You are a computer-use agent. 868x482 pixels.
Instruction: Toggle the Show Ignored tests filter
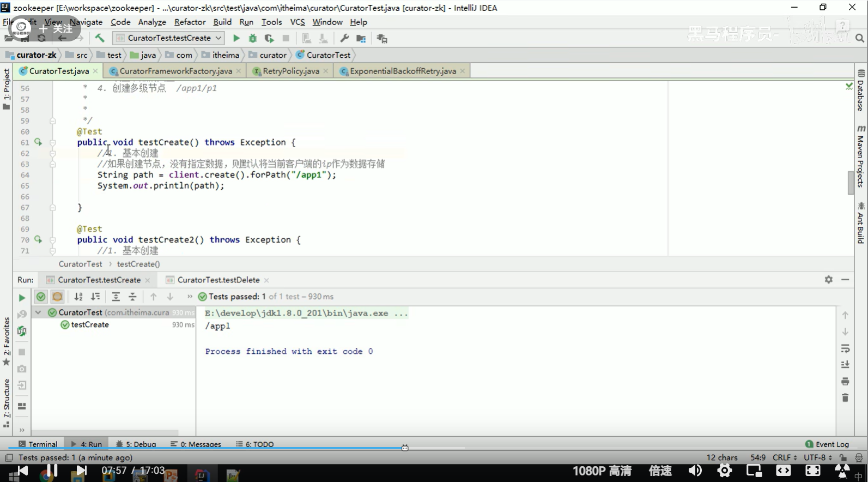[x=57, y=297]
